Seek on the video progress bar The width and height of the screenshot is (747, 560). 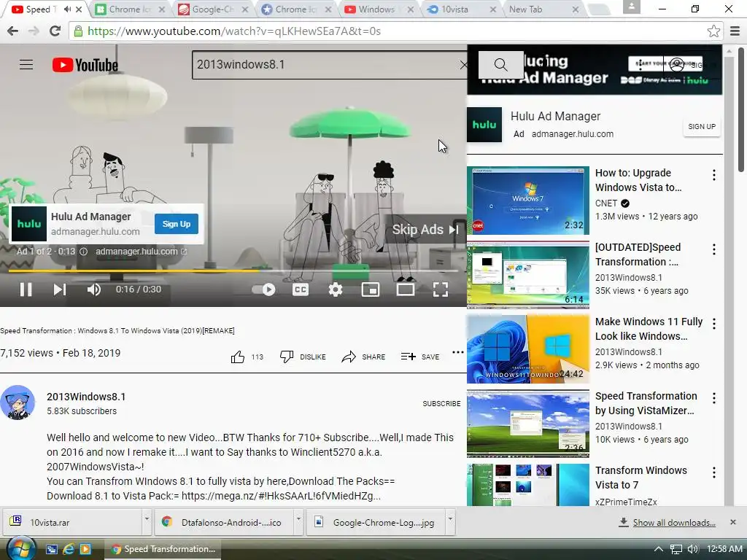tap(233, 271)
